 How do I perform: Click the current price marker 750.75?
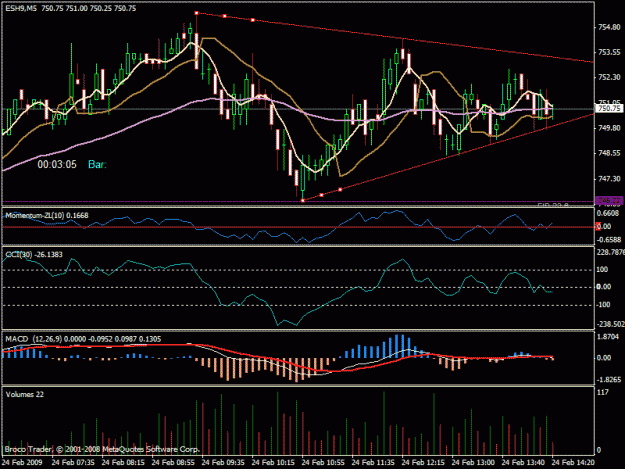pos(609,108)
